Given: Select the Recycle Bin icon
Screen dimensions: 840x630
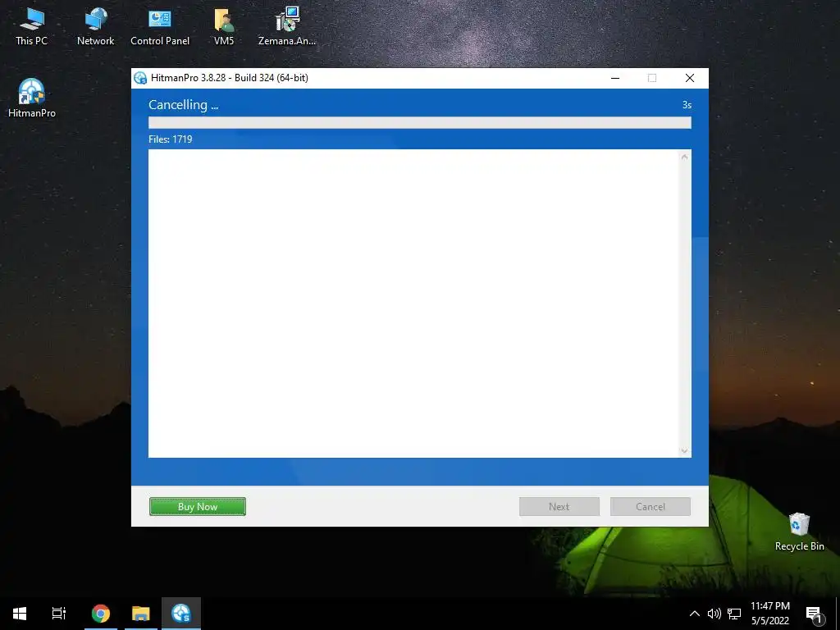Looking at the screenshot, I should point(799,532).
